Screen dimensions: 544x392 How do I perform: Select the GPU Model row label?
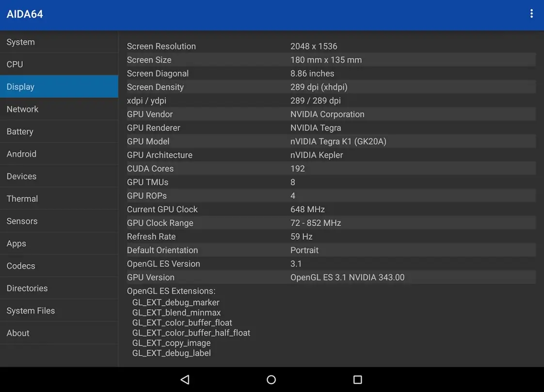pos(148,141)
